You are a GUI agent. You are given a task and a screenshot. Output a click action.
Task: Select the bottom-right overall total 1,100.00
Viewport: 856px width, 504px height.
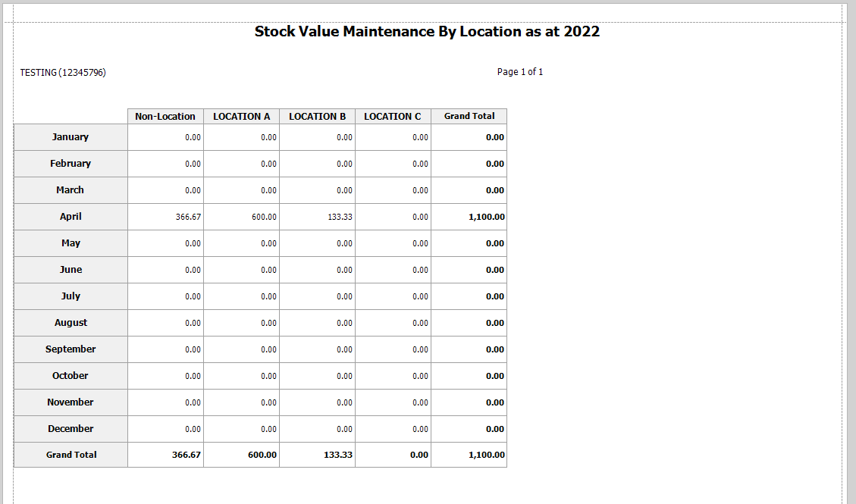[469, 455]
